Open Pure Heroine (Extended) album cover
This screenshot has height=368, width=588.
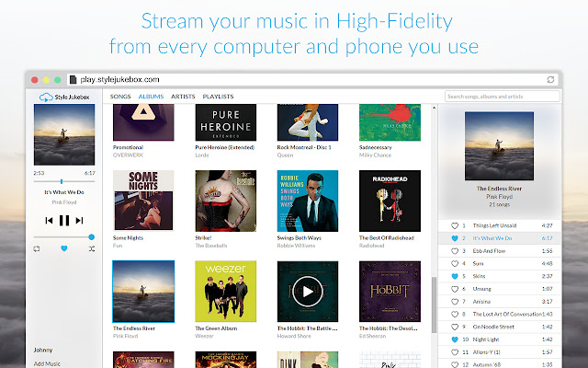click(x=226, y=122)
